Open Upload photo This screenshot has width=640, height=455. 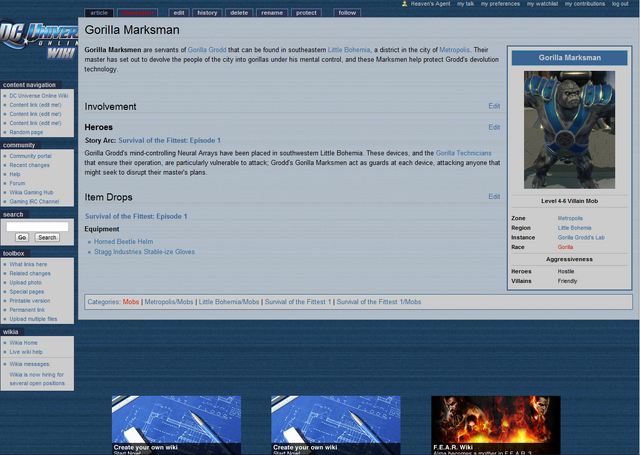[25, 282]
